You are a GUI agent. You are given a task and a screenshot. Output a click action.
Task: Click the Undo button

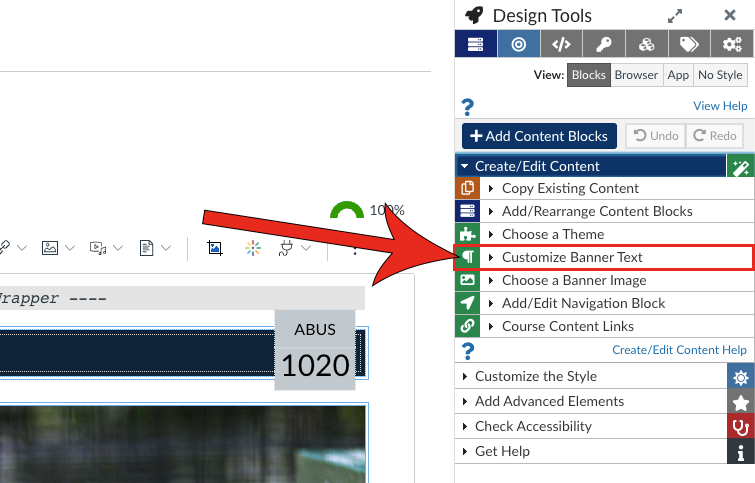pos(656,136)
